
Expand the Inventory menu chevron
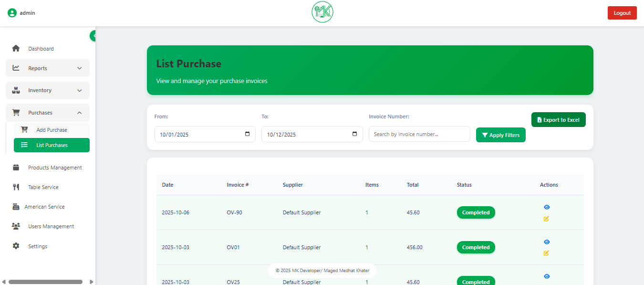[80, 90]
